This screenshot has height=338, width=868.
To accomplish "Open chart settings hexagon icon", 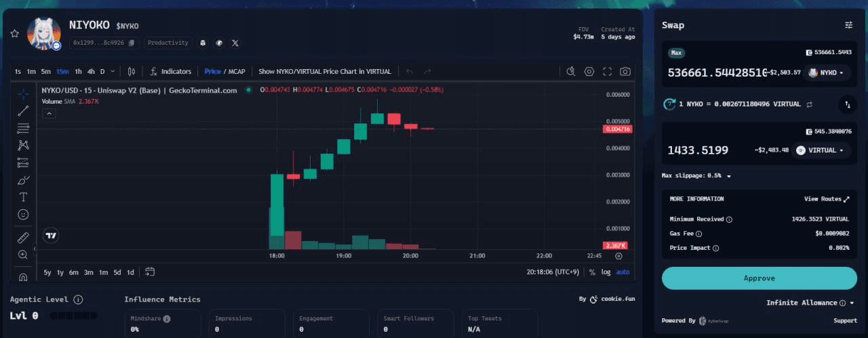I will [589, 71].
